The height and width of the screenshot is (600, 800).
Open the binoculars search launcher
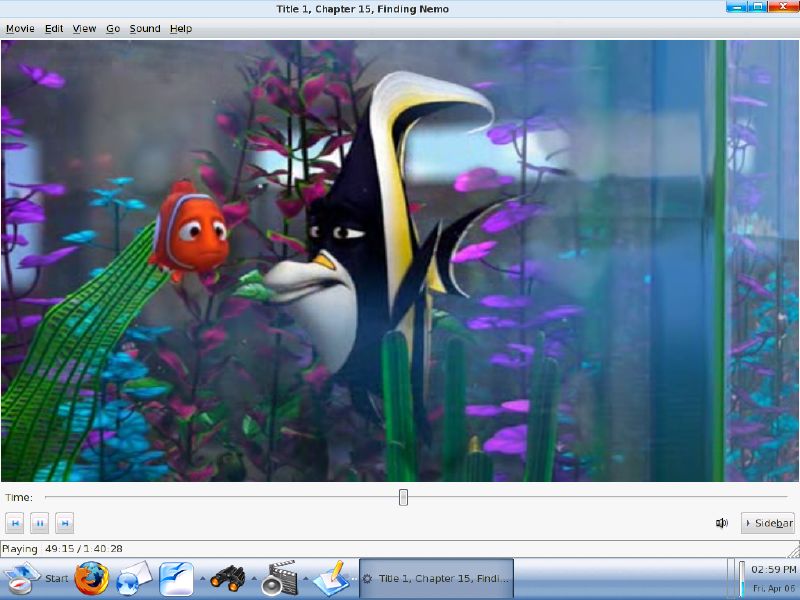(228, 578)
